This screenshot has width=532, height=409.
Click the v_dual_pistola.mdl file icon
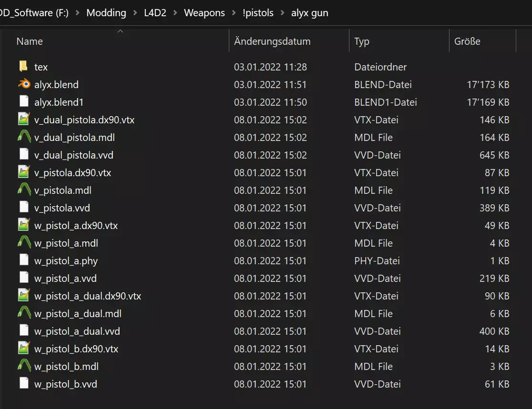click(24, 138)
